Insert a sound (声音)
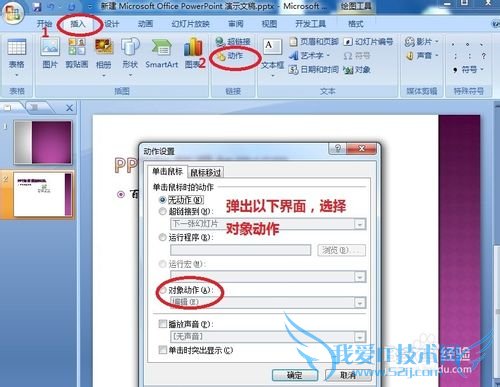Image resolution: width=500 pixels, height=387 pixels. coord(422,55)
